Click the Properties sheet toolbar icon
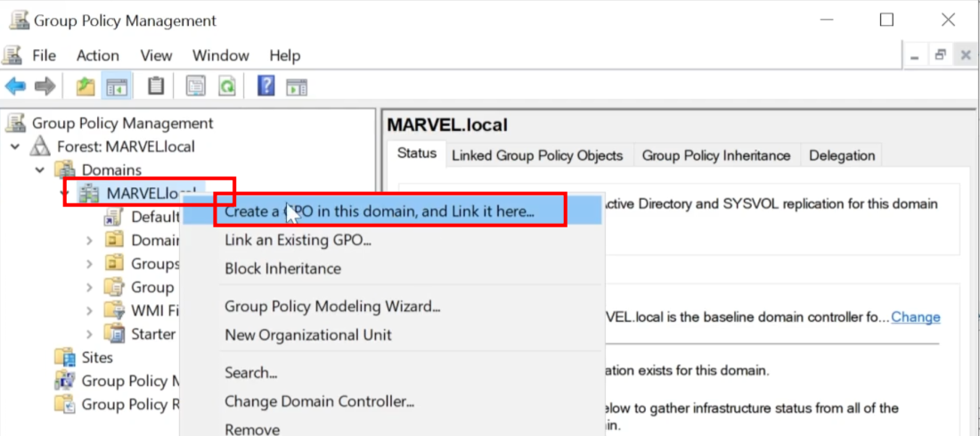This screenshot has height=436, width=980. point(196,86)
